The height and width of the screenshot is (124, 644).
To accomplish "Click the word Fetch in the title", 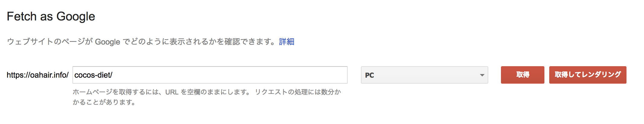I will click(x=22, y=16).
